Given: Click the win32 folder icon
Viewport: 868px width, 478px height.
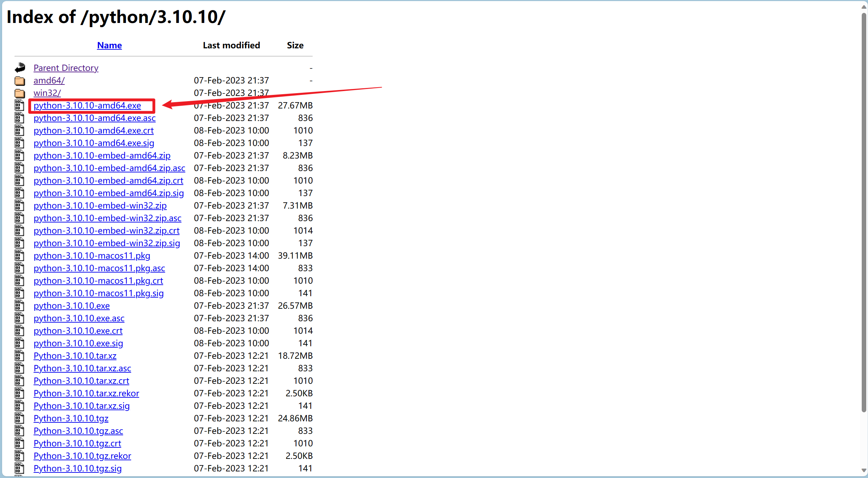Looking at the screenshot, I should pyautogui.click(x=20, y=93).
